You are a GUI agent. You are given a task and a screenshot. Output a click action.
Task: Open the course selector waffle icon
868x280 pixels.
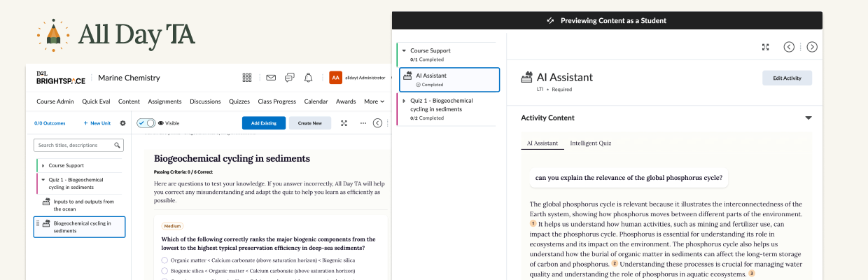tap(247, 78)
